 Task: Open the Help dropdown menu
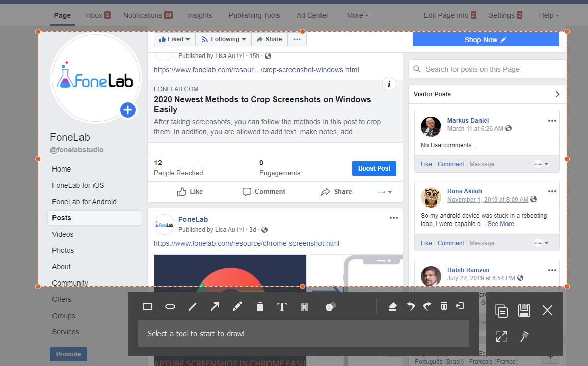(x=549, y=15)
